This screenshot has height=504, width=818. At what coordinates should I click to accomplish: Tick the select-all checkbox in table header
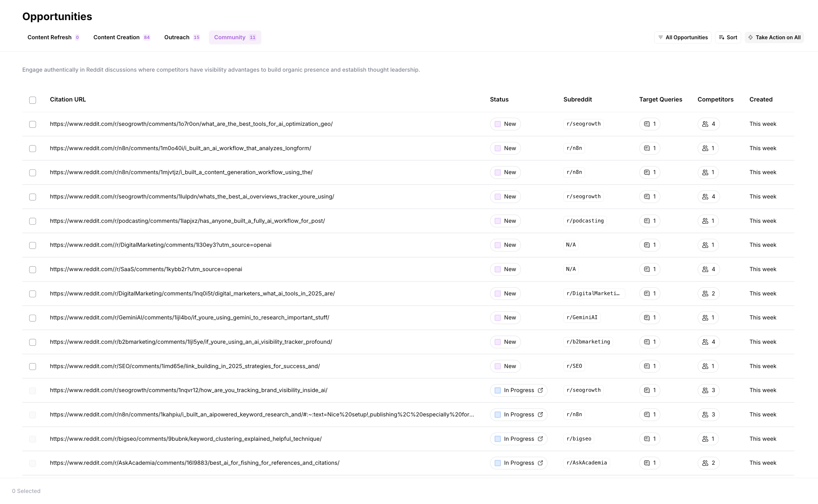point(32,100)
